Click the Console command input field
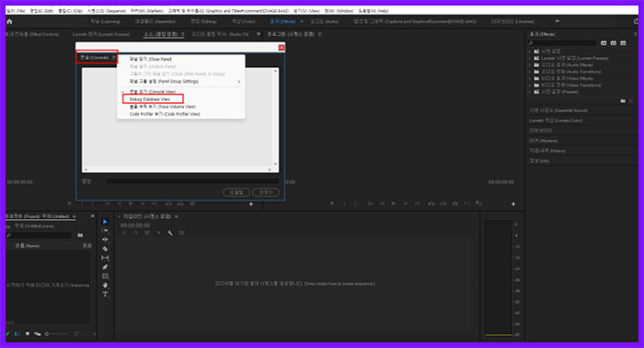Viewport: 644px width, 348px height. click(192, 181)
